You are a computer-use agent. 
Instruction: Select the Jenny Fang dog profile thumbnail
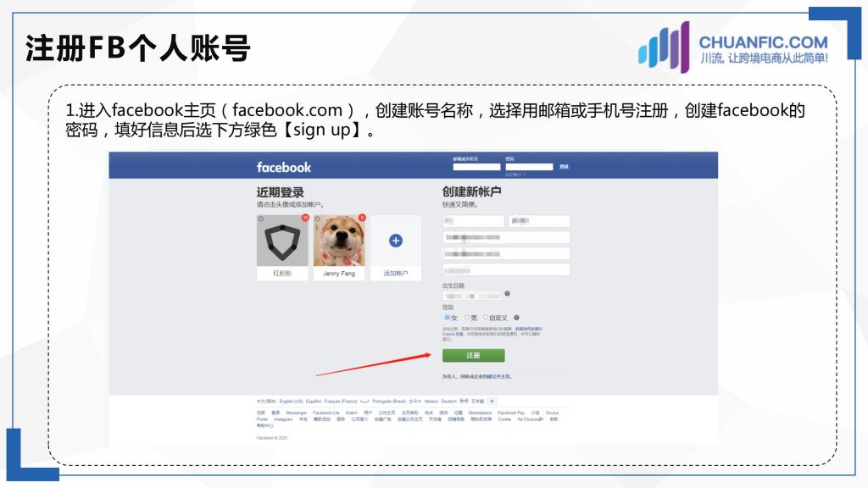click(339, 241)
